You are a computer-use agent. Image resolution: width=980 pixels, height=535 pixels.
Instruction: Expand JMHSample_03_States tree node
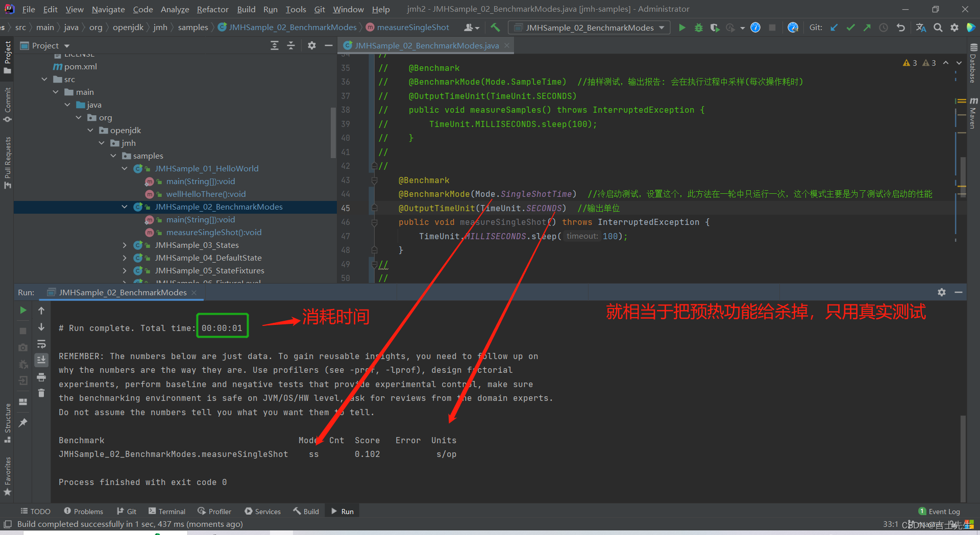click(125, 245)
